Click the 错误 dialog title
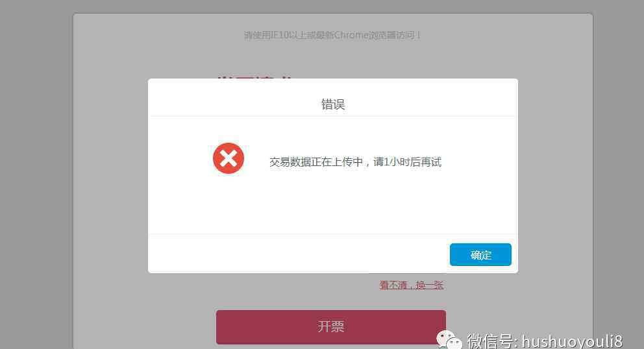Screen dimensions: 644x349 332,104
